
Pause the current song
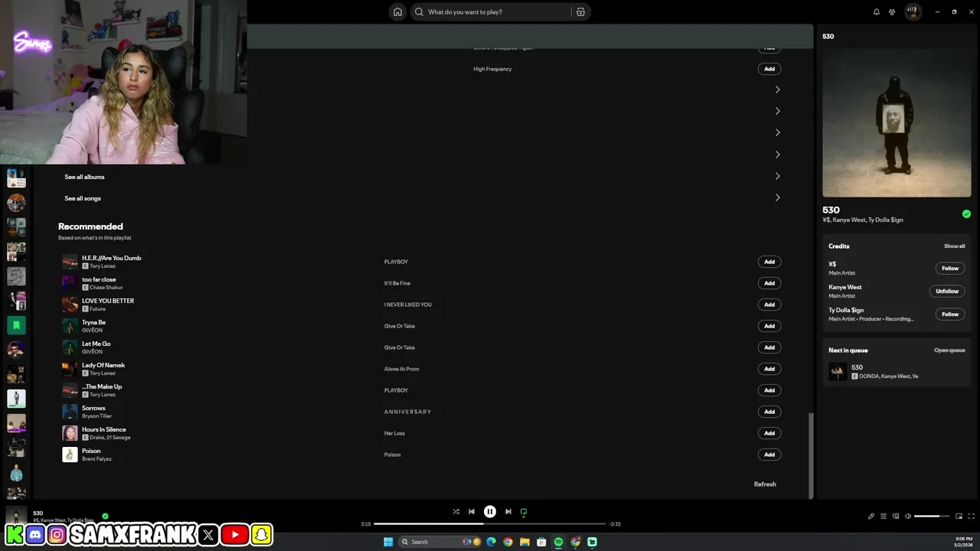coord(490,512)
